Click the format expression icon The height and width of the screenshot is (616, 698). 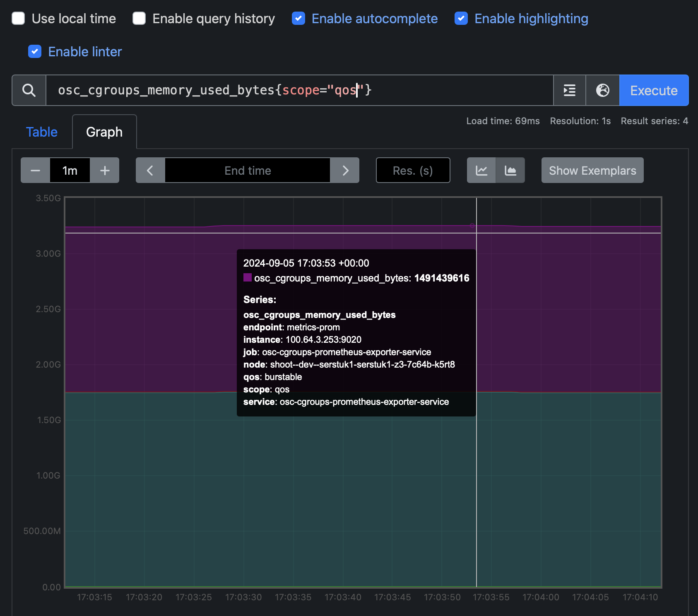pyautogui.click(x=570, y=90)
